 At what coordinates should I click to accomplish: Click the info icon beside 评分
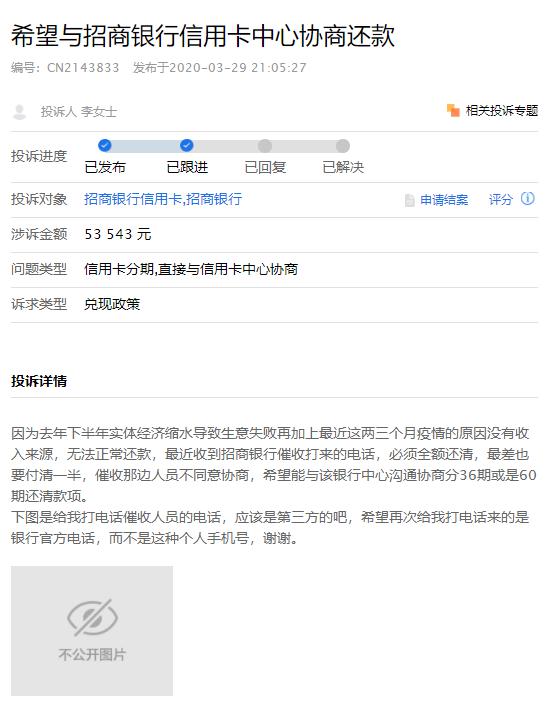[x=528, y=199]
